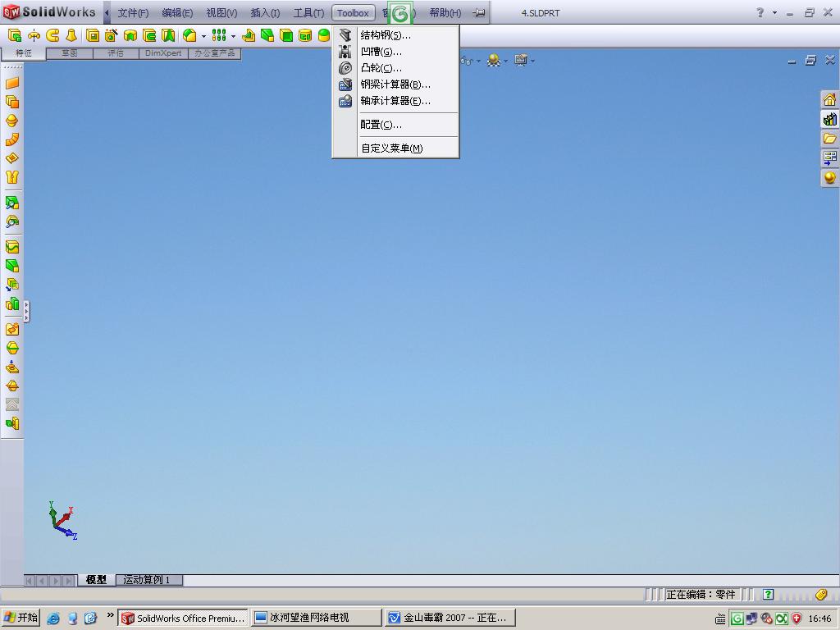Switch to 冰河望渔网络电视 taskbar window
This screenshot has height=630, width=840.
(x=317, y=618)
